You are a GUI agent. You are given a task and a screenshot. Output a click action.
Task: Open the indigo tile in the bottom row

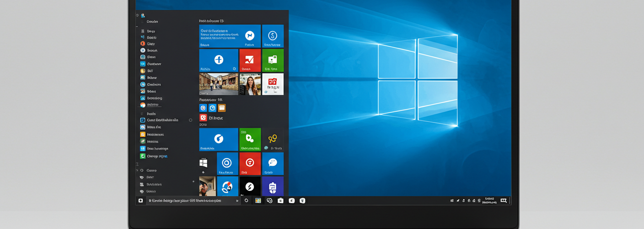click(x=273, y=186)
